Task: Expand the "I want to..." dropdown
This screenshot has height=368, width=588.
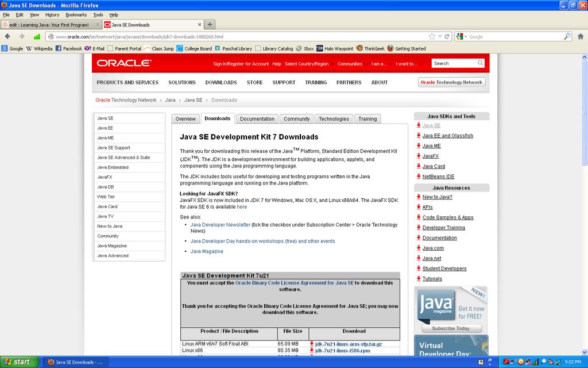Action: pyautogui.click(x=409, y=64)
